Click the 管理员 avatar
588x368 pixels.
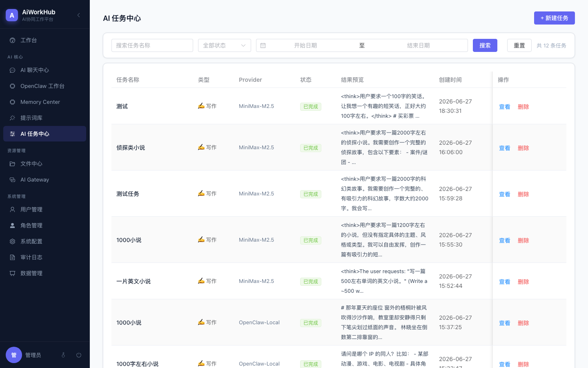(14, 355)
